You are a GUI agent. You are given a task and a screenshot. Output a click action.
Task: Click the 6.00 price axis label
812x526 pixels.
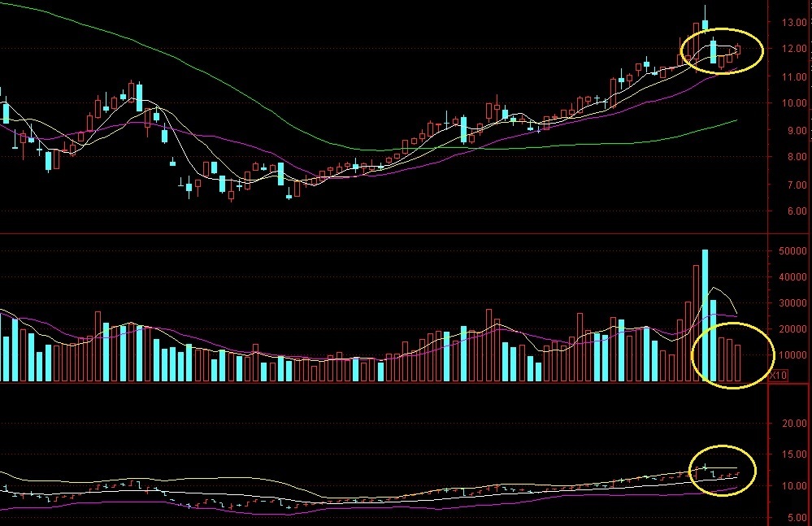[x=797, y=211]
